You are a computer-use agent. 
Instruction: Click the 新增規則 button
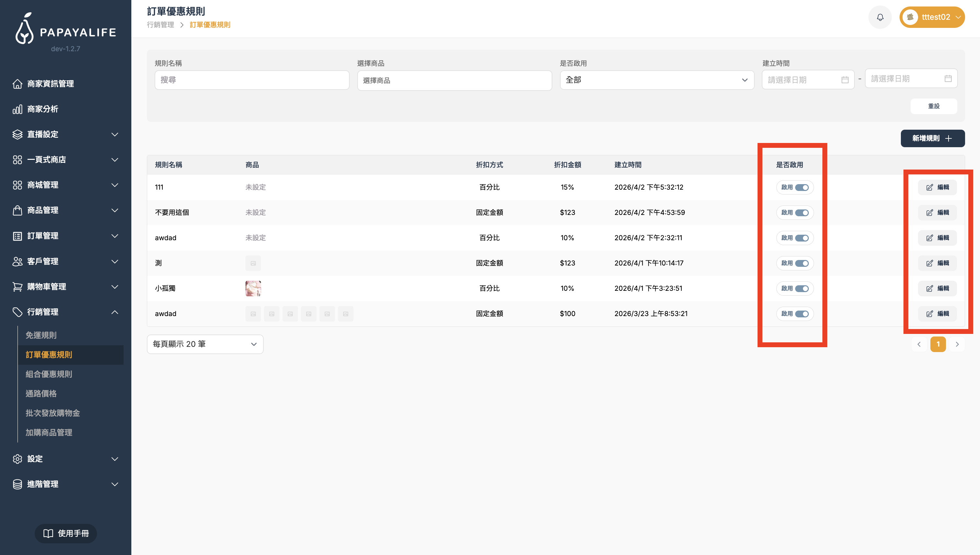coord(932,138)
